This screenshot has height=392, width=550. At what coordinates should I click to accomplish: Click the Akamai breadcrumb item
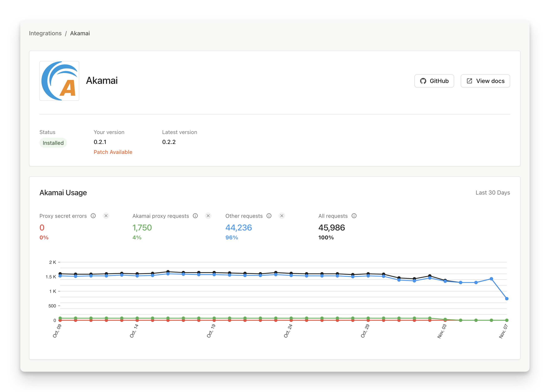point(80,33)
